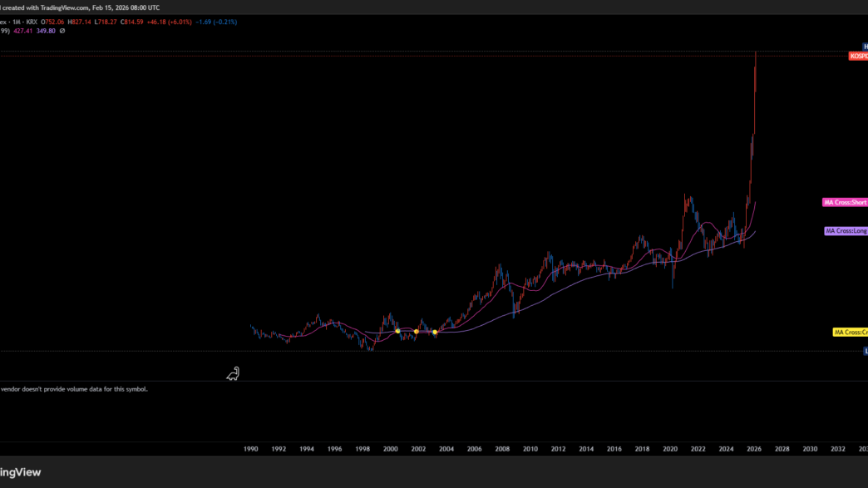Click the red KOSPI price label on the price axis
Image resolution: width=868 pixels, height=488 pixels.
coord(857,56)
